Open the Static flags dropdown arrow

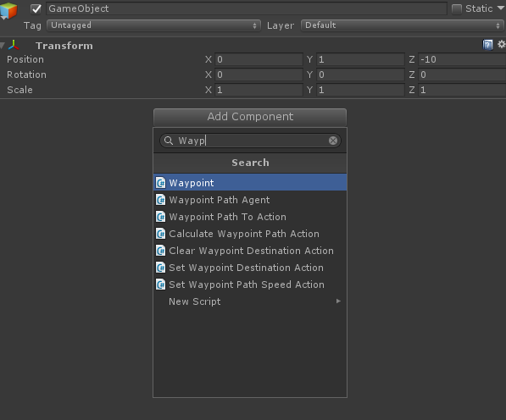pos(501,8)
